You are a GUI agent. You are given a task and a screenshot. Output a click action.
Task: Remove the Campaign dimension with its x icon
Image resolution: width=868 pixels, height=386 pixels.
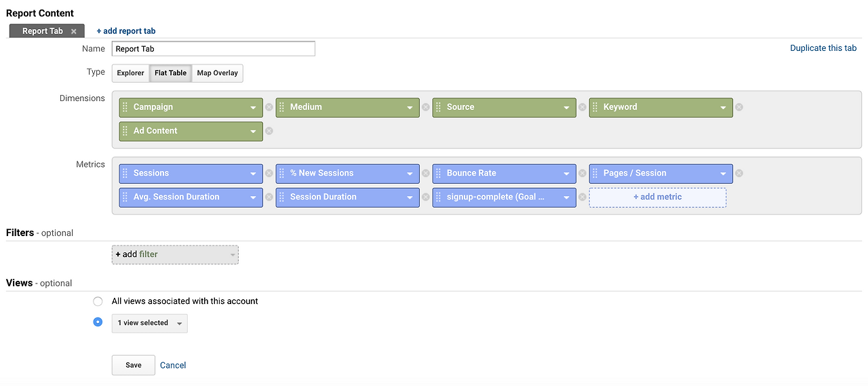click(x=269, y=107)
